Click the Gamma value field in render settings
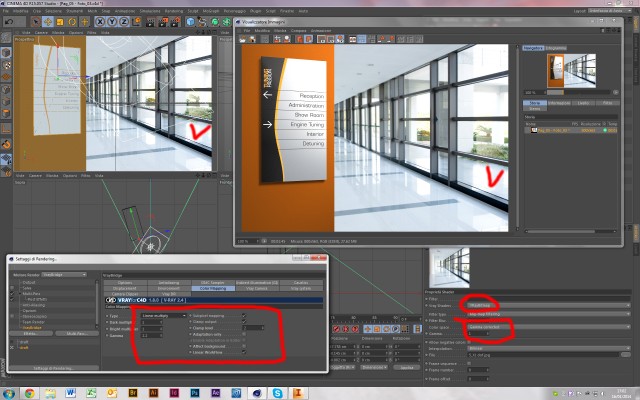 tap(151, 336)
